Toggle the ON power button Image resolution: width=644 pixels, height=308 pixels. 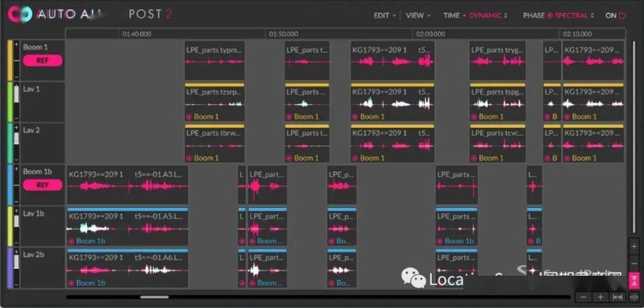click(616, 15)
